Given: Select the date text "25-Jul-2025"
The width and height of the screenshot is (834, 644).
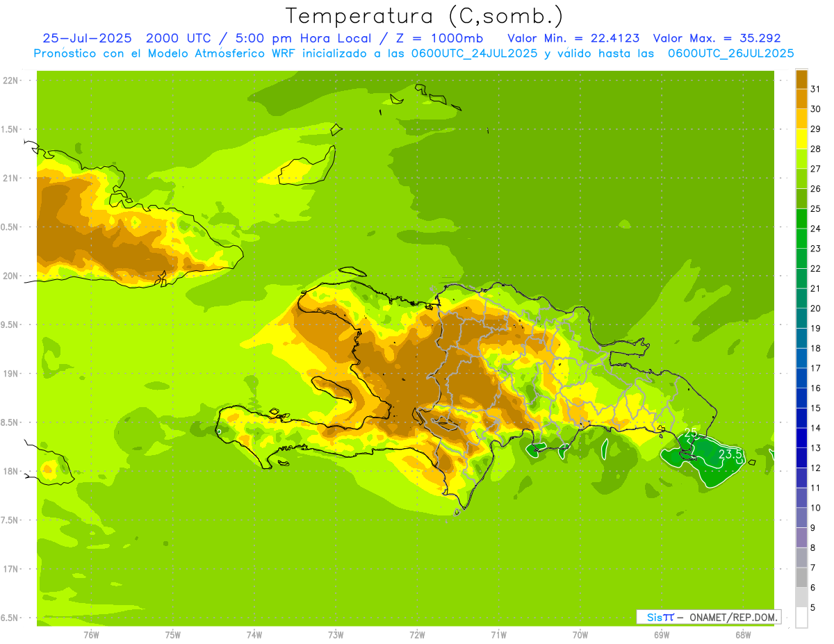Looking at the screenshot, I should point(86,38).
